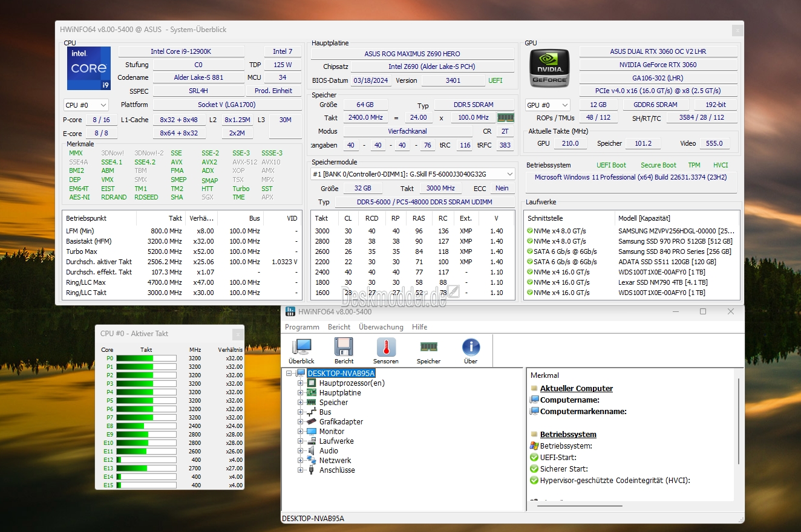The height and width of the screenshot is (532, 801).
Task: Select Hauptprozessor(en) tree node
Action: pos(352,383)
